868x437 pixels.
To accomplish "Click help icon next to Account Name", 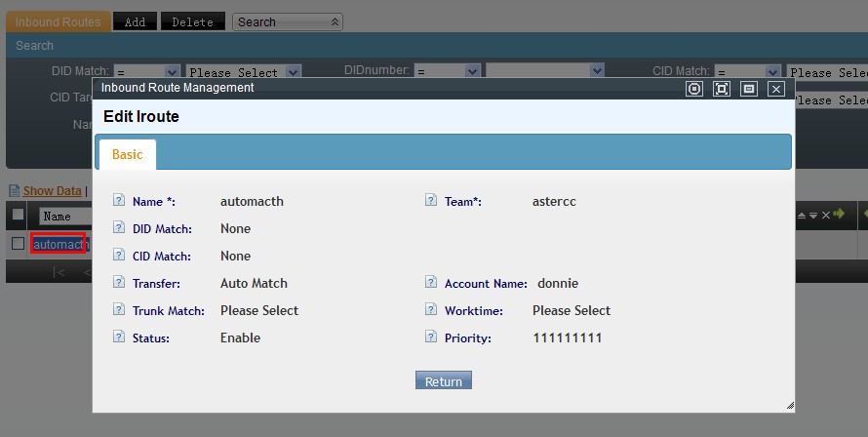I will (x=431, y=283).
